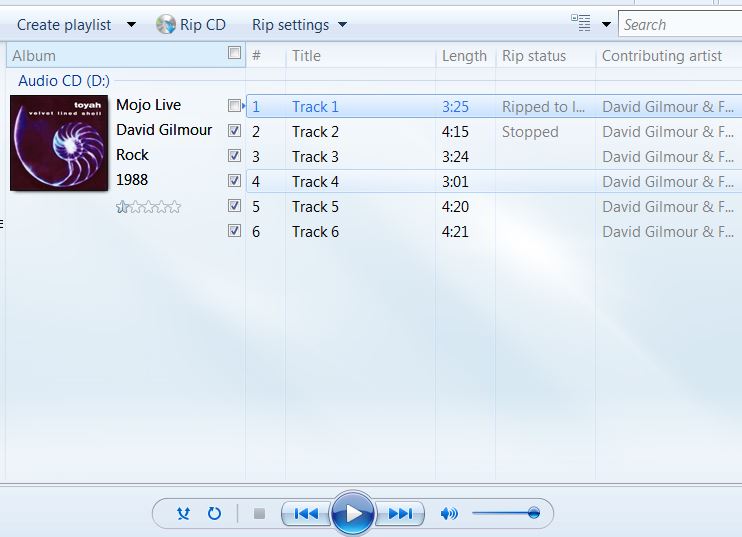Sort by the Length column header

(x=465, y=56)
